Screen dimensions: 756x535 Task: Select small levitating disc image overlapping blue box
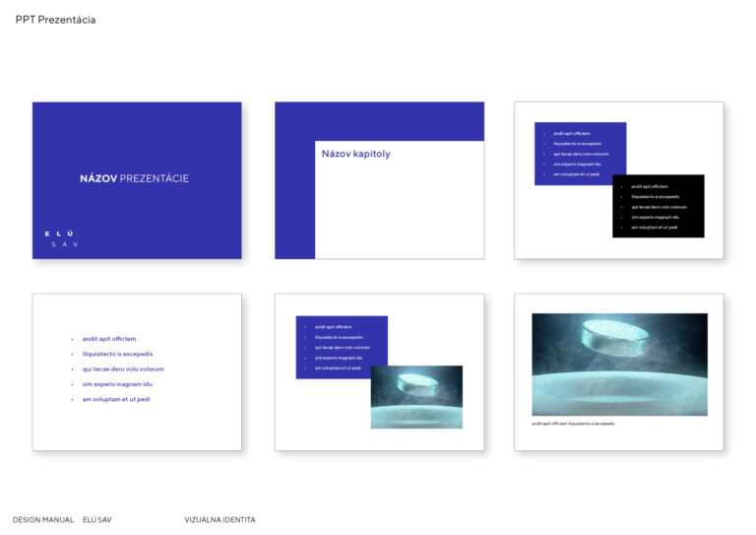coord(416,398)
